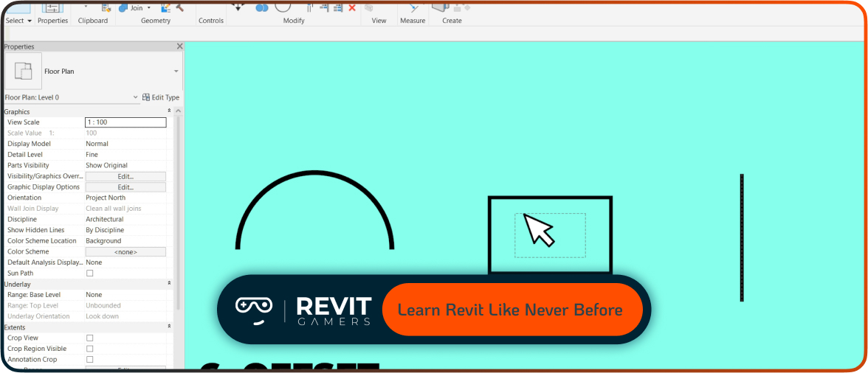The width and height of the screenshot is (868, 373).
Task: Click the Edit Type icon
Action: pyautogui.click(x=145, y=97)
